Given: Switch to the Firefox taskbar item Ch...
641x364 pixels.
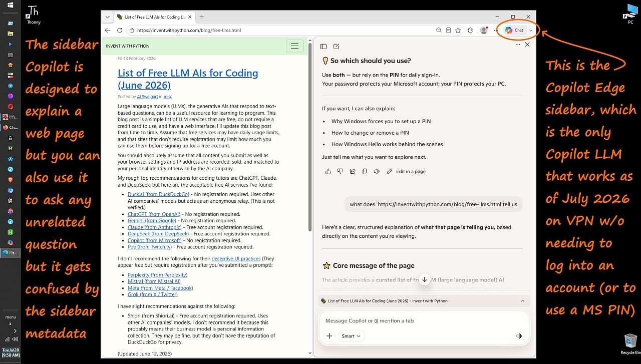Looking at the screenshot, I should pyautogui.click(x=10, y=127).
